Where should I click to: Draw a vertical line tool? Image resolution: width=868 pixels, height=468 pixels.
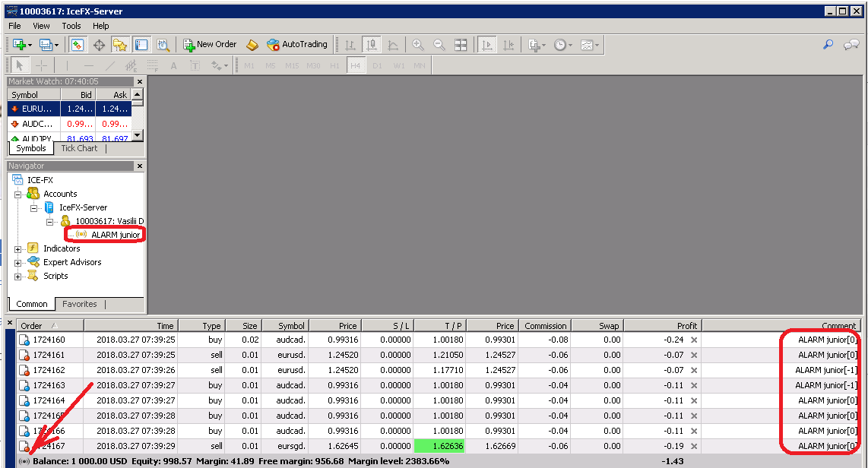click(x=67, y=65)
